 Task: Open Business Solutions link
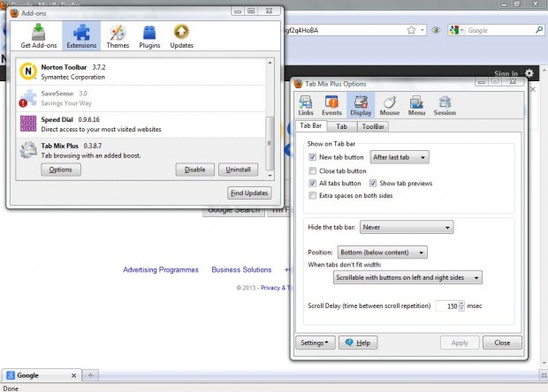coord(241,270)
